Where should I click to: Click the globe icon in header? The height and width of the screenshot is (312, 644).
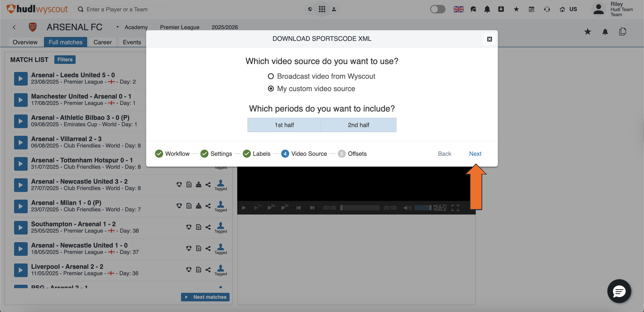310,9
